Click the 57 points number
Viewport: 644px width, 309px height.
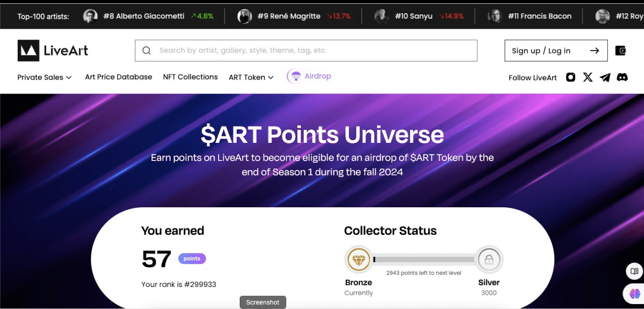[x=156, y=260]
